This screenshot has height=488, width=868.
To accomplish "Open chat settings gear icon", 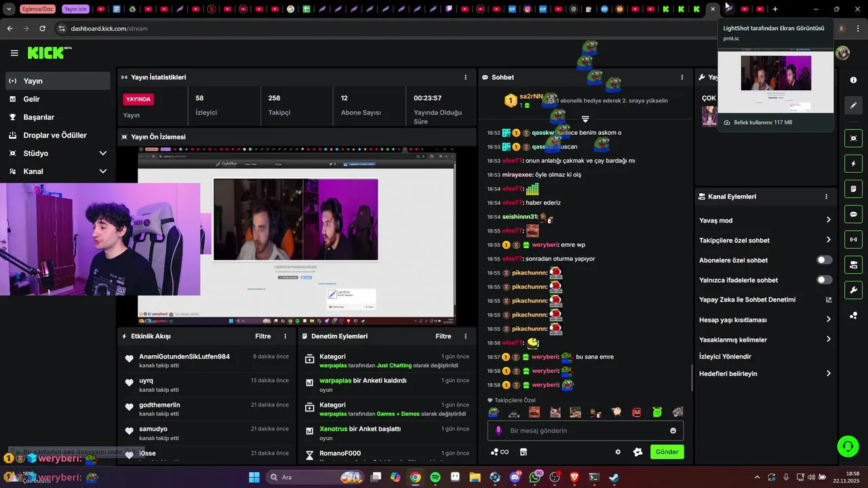I will point(618,452).
